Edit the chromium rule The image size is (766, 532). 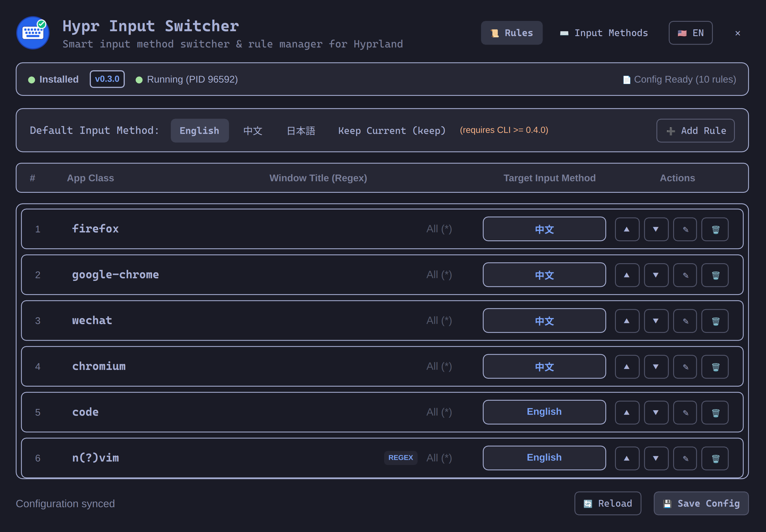685,367
